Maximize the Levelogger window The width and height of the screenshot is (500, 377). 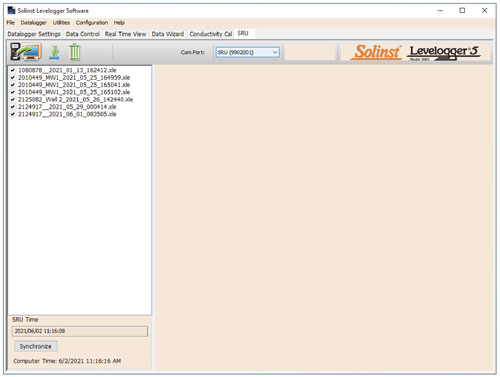click(462, 11)
